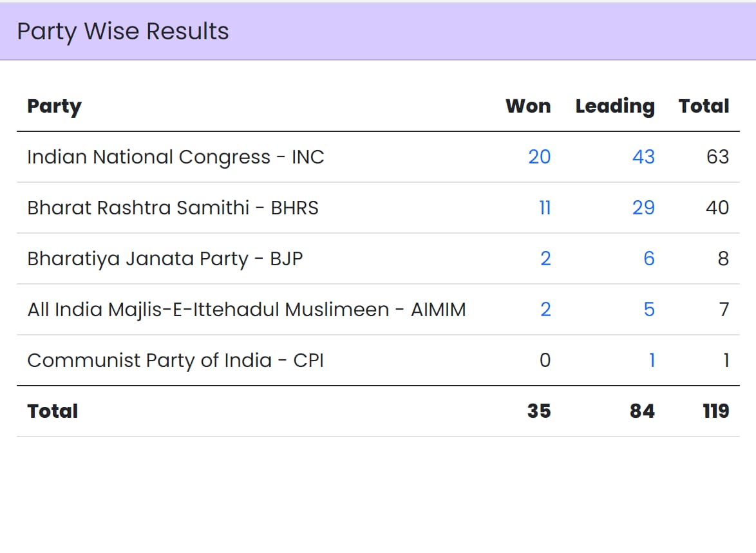Click the Total column header

coord(704,106)
